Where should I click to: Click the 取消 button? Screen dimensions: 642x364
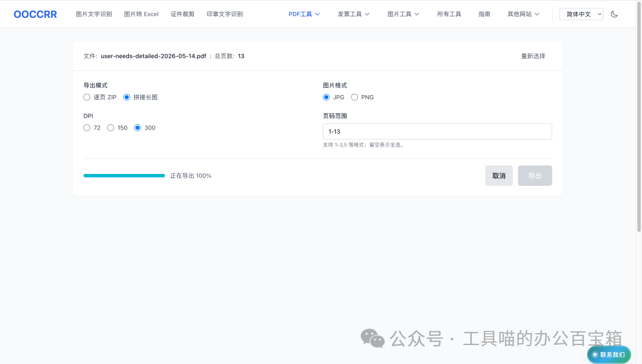pyautogui.click(x=499, y=175)
